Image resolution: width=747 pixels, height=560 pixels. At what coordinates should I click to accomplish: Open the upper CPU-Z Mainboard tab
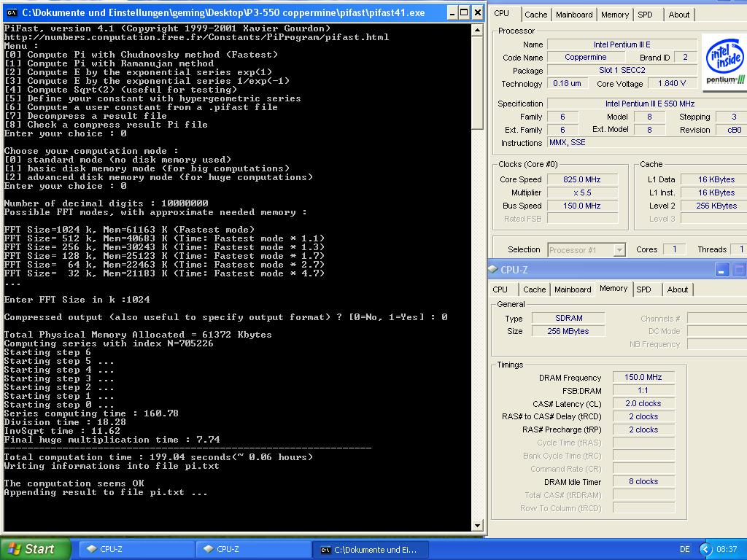coord(574,15)
